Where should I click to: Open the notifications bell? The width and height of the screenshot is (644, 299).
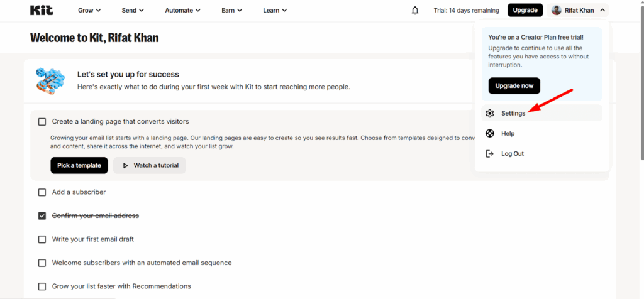point(415,10)
